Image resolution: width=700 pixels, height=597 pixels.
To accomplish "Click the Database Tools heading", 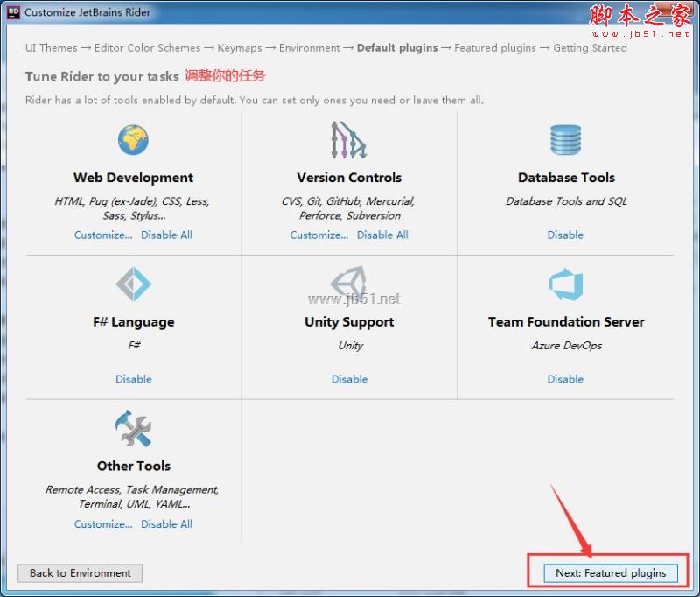I will click(x=566, y=178).
